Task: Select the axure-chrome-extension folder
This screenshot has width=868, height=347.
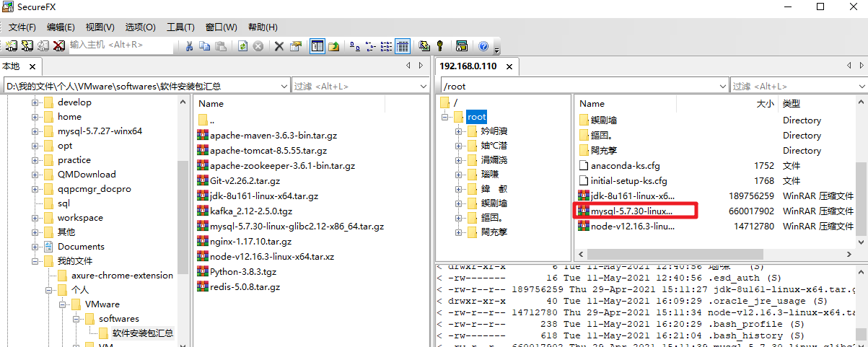Action: (x=122, y=276)
